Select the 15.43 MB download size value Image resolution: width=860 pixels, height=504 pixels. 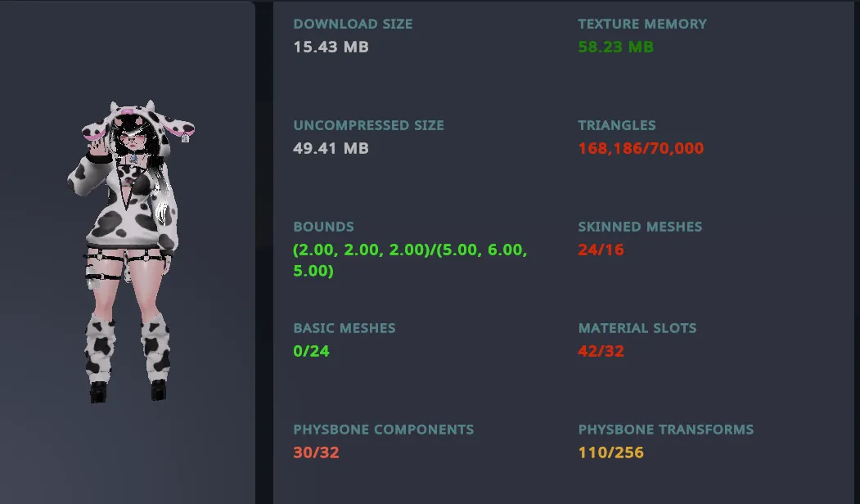tap(331, 47)
